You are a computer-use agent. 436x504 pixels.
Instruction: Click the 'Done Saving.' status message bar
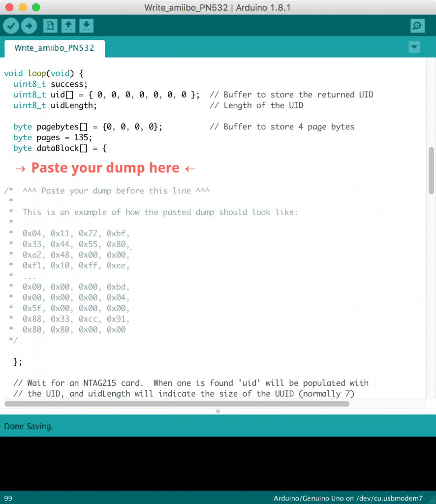29,426
